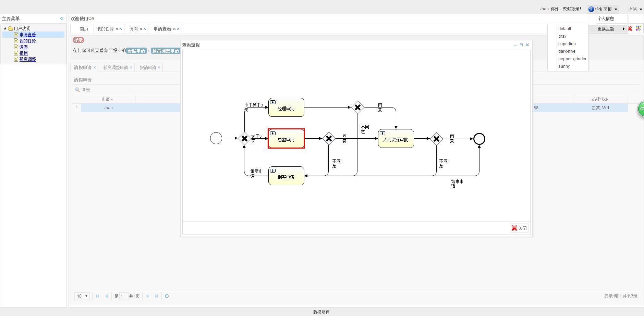644x316 pixels.
Task: Select 个人信息 from the menu
Action: coord(606,18)
